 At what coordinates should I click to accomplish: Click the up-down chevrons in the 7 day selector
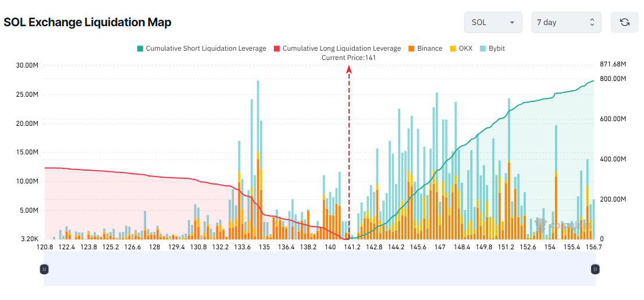pyautogui.click(x=592, y=22)
